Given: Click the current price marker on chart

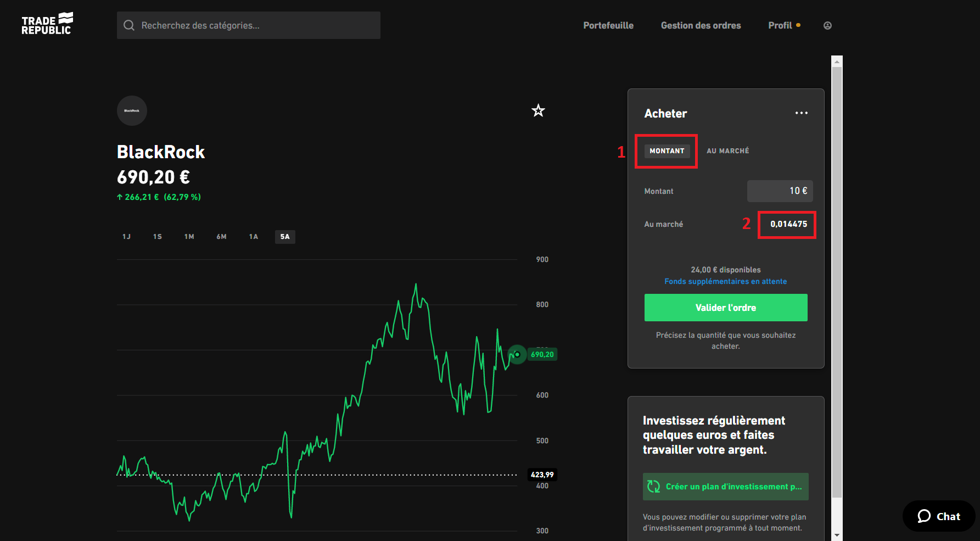Looking at the screenshot, I should click(x=517, y=354).
